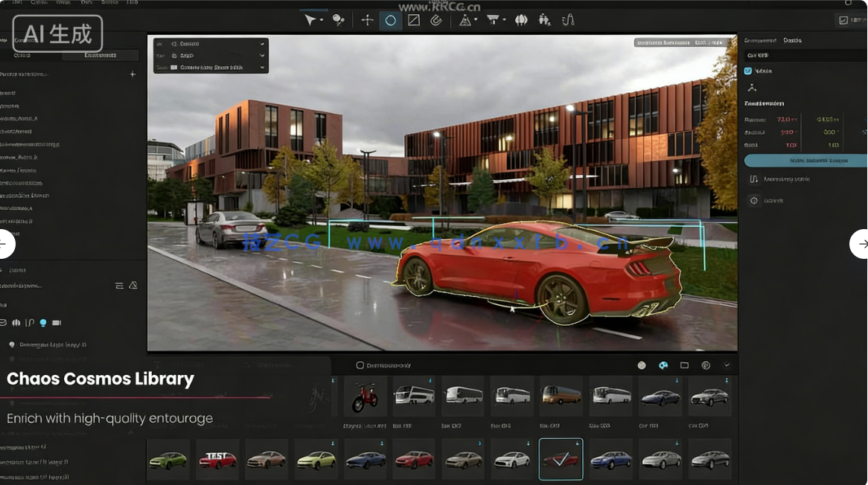Image resolution: width=868 pixels, height=485 pixels.
Task: Select the path tool at toolbar end
Action: point(568,20)
